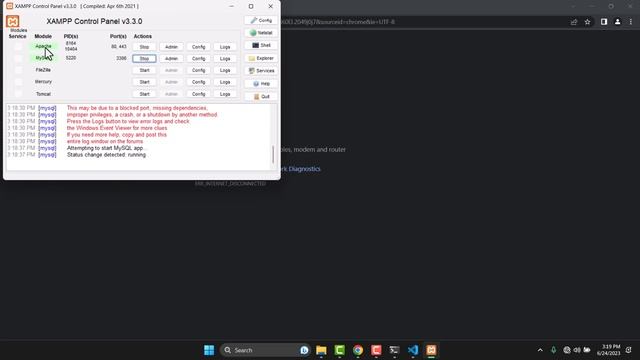Open network status tray icon

567,350
